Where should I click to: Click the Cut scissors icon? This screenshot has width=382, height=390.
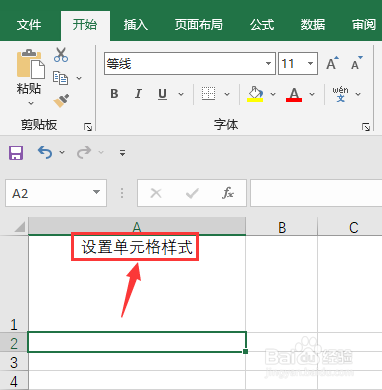61,55
